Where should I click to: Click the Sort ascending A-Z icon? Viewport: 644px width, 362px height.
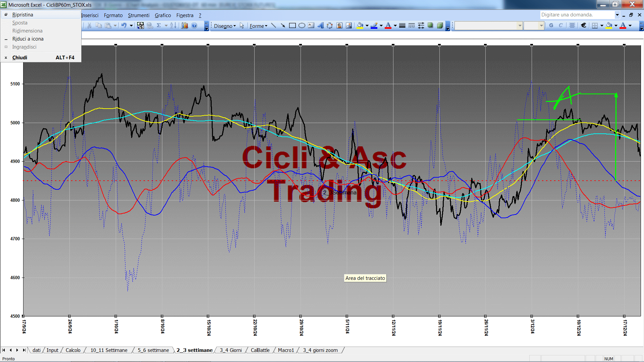173,25
